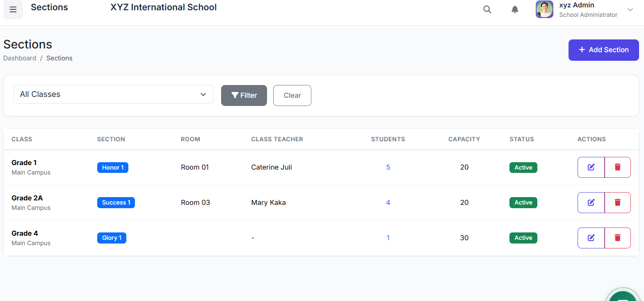Click the Active status badge for Grade 2A
This screenshot has width=644, height=301.
point(523,202)
